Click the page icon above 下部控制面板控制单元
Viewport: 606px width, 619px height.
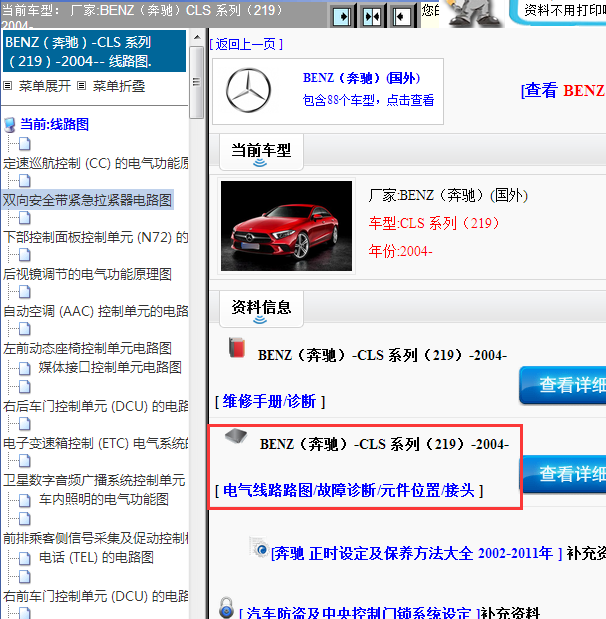(x=24, y=218)
